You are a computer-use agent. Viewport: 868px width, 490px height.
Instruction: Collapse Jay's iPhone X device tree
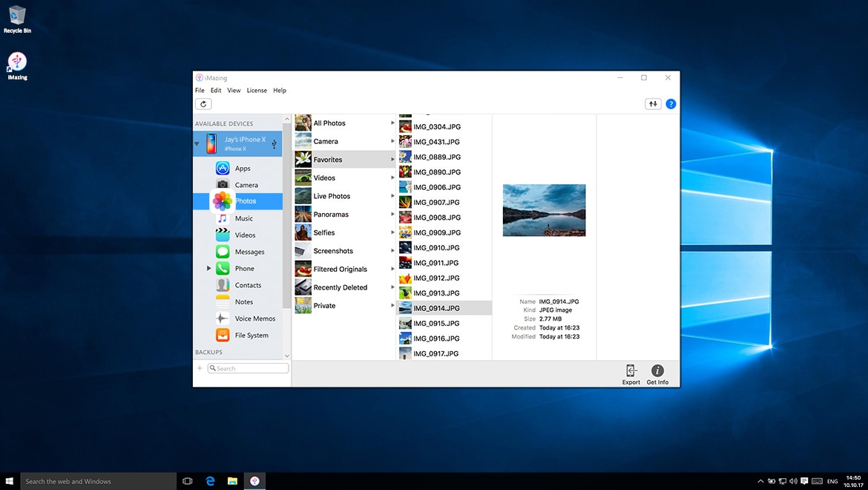(x=197, y=143)
